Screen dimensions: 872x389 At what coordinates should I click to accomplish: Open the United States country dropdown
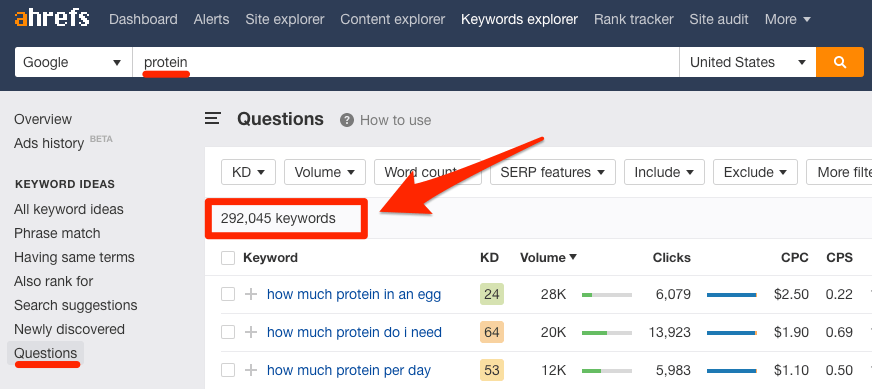pyautogui.click(x=747, y=62)
